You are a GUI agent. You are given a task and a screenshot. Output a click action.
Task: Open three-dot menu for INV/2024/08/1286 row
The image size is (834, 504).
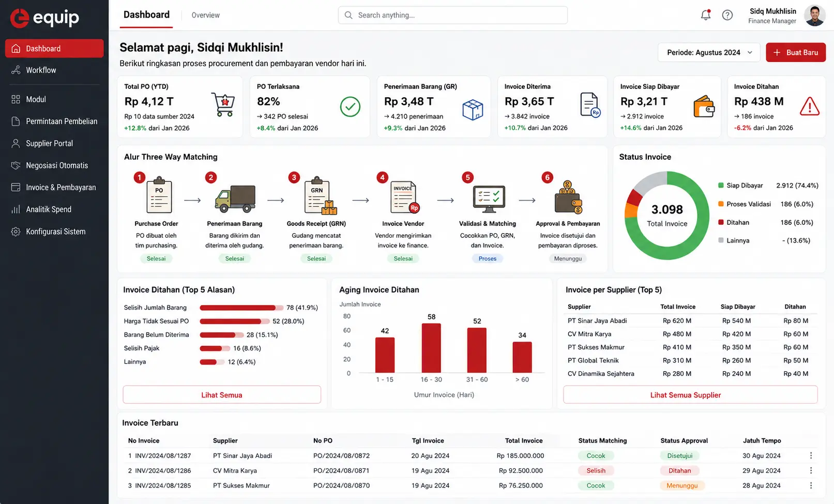point(811,470)
